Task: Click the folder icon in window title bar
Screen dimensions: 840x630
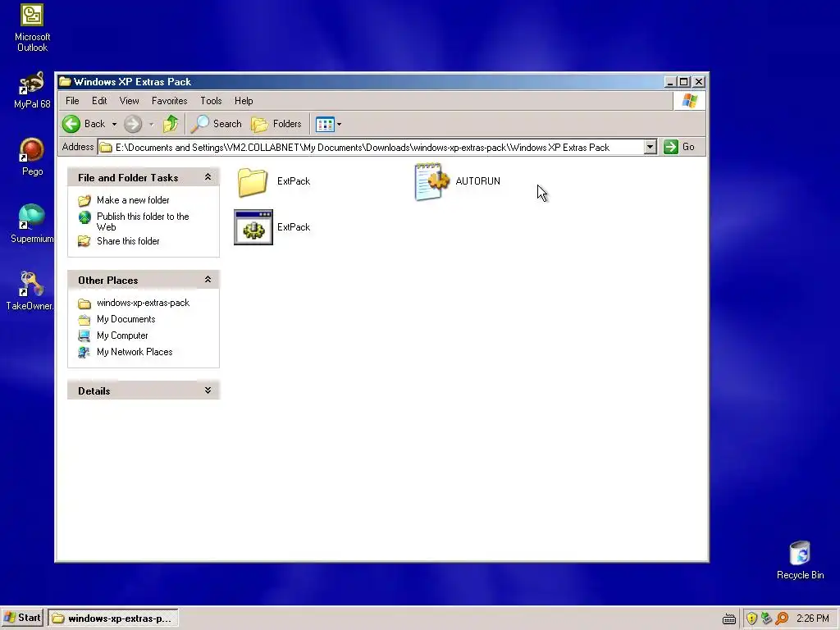Action: (x=65, y=81)
